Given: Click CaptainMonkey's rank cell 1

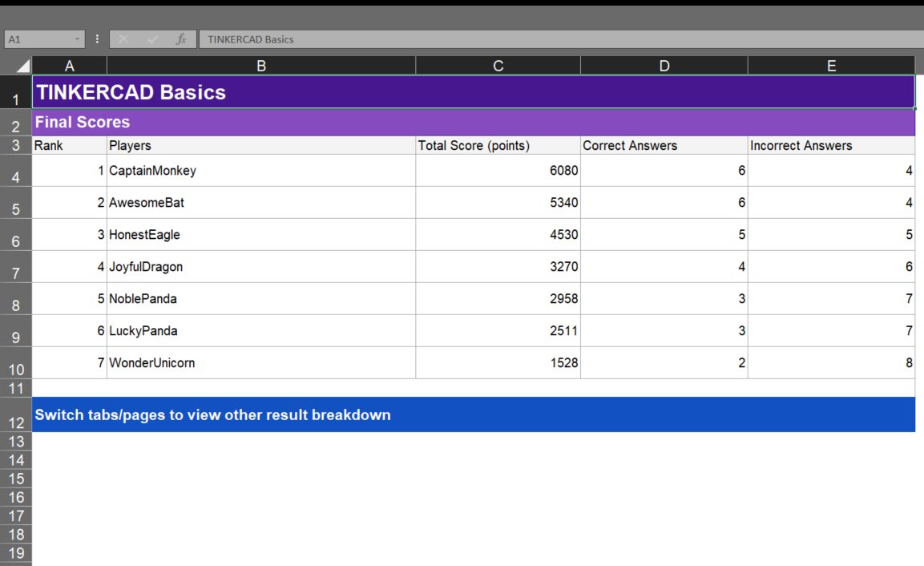Looking at the screenshot, I should [x=70, y=171].
